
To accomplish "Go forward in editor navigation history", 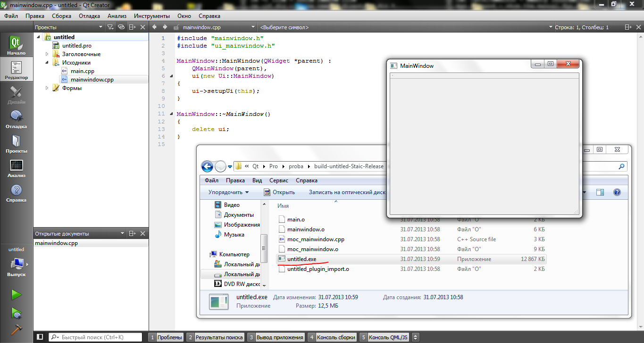I will click(x=166, y=27).
